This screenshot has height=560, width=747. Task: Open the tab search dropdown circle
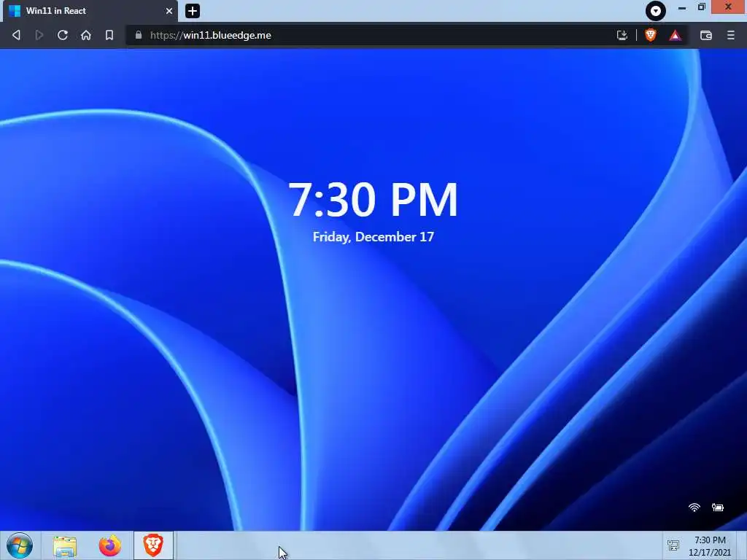click(656, 10)
